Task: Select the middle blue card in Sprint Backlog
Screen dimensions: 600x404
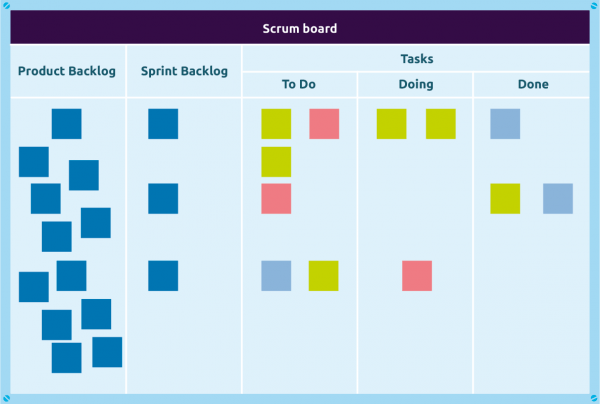Action: pos(163,198)
